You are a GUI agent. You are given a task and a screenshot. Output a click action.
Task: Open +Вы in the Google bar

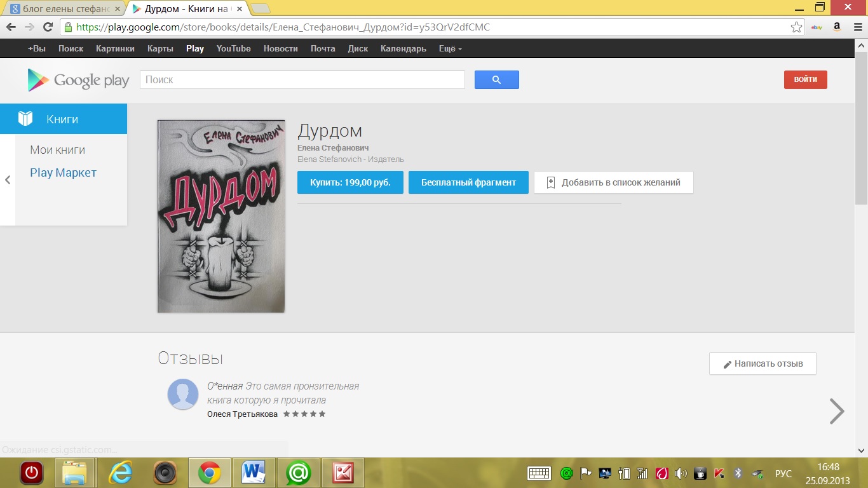(x=37, y=48)
